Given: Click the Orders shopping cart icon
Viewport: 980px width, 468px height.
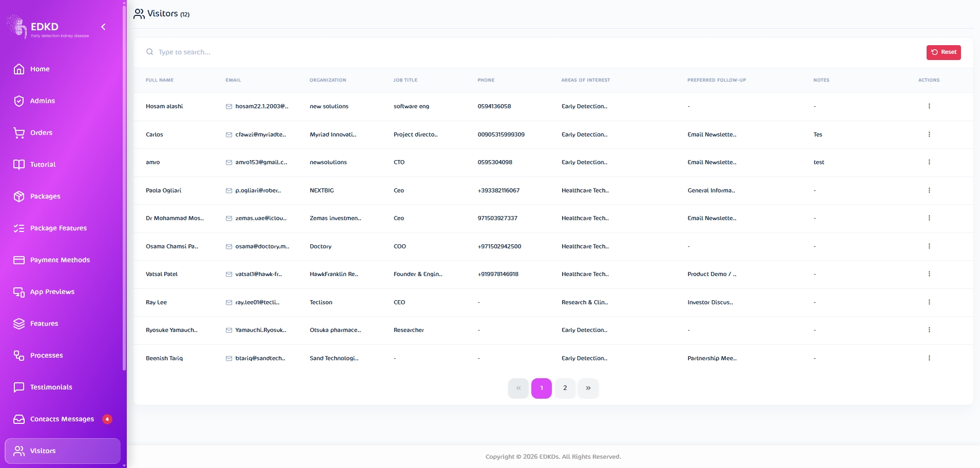Looking at the screenshot, I should [19, 133].
